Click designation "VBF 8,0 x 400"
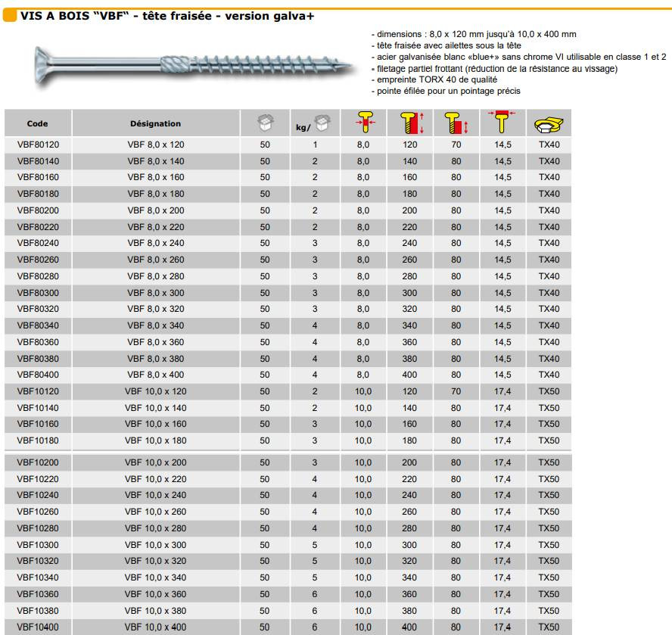 tap(155, 375)
